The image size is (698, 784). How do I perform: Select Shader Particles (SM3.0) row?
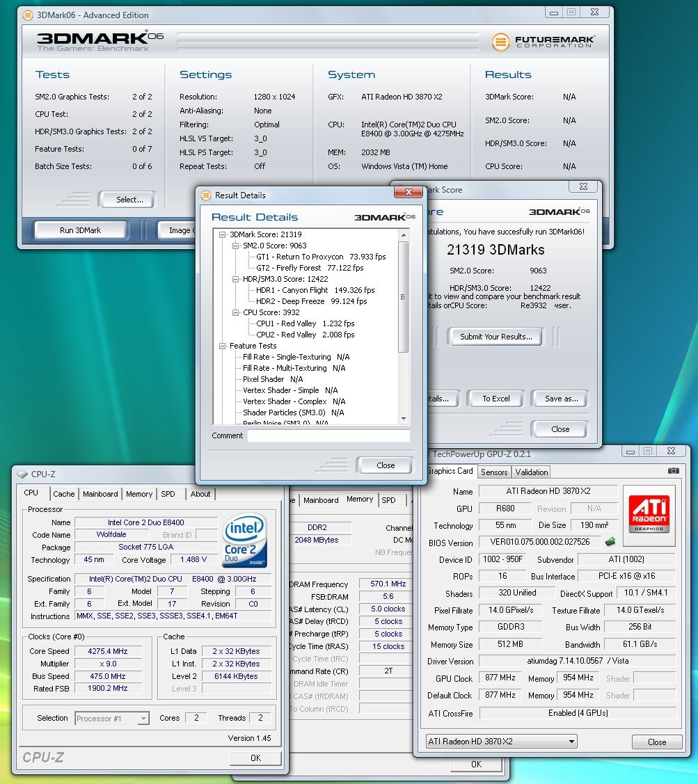coord(293,413)
